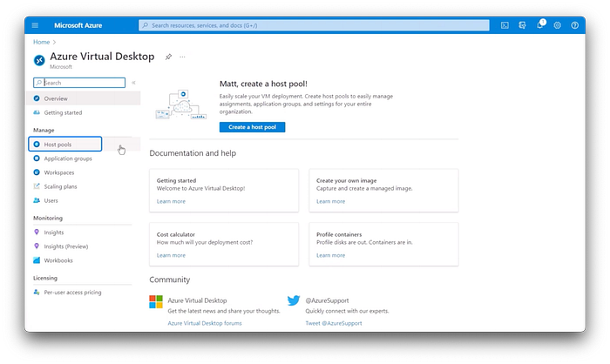Open the portal hamburger menu
Image resolution: width=610 pixels, height=364 pixels.
pyautogui.click(x=35, y=25)
